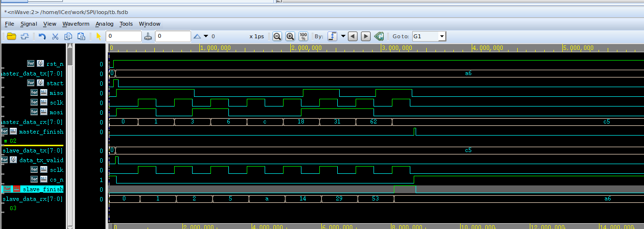The width and height of the screenshot is (644, 229).
Task: Open the delta triangle dropdown arrow
Action: 206,36
